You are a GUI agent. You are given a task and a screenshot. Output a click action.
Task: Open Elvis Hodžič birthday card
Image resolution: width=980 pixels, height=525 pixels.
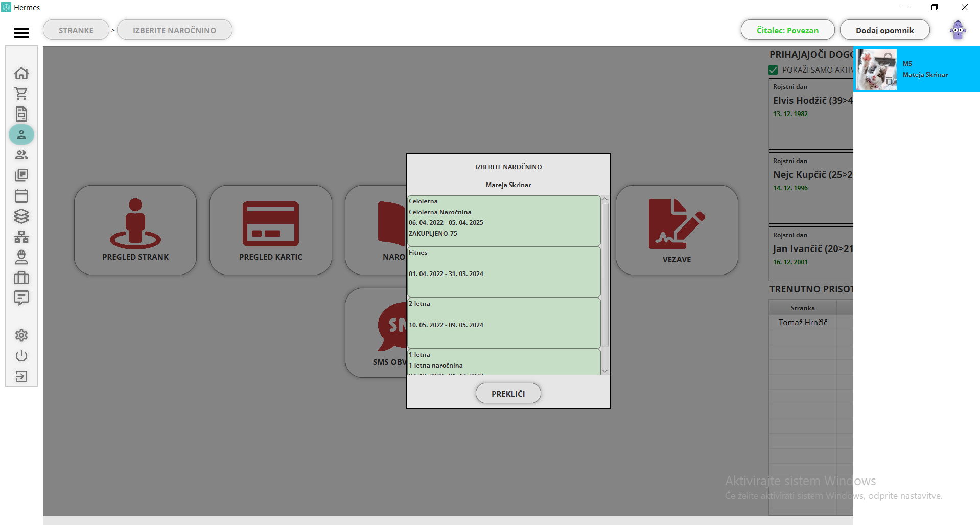click(x=811, y=114)
